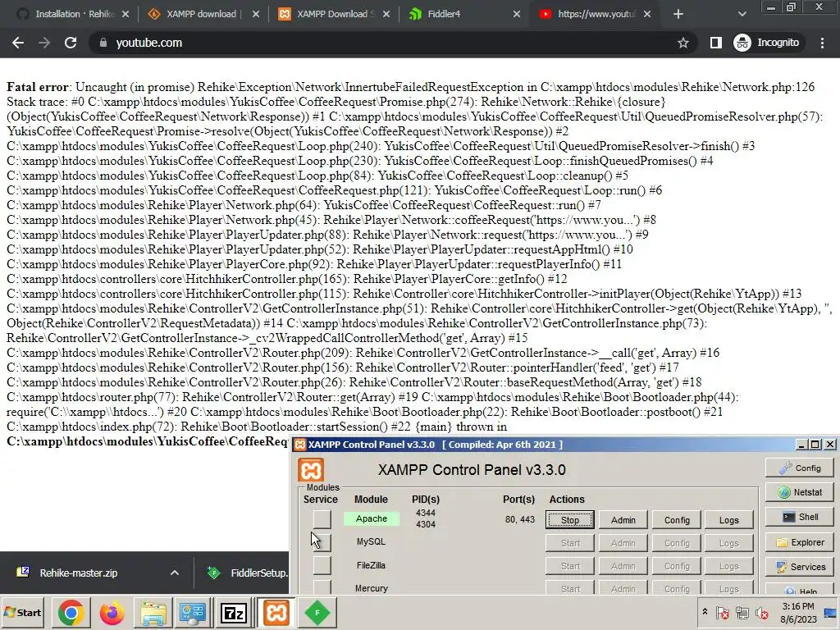Click the XAMPP logo in the control panel
Image resolution: width=840 pixels, height=630 pixels.
[x=311, y=470]
